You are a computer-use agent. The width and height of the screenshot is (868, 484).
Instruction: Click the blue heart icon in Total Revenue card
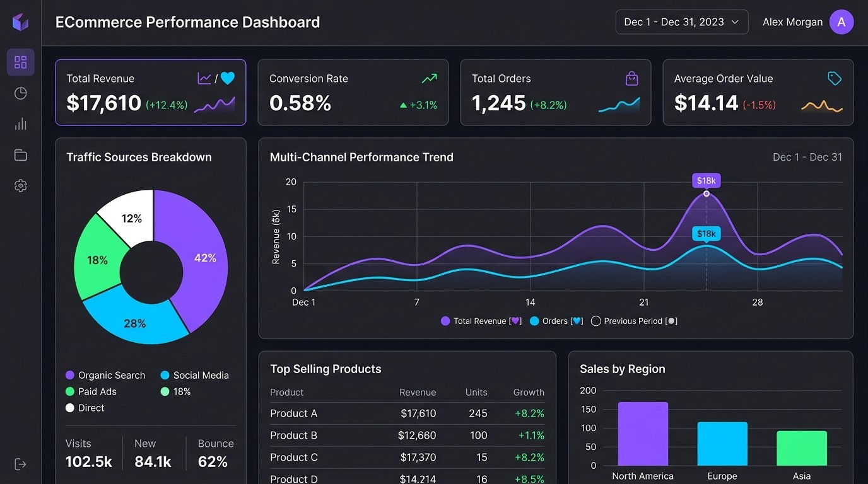coord(228,78)
